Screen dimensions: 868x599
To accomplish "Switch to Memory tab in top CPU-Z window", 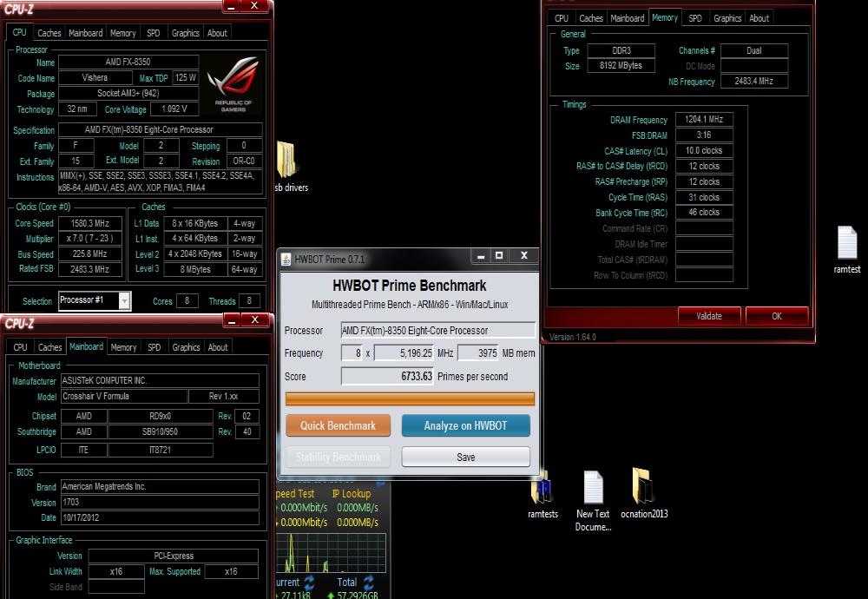I will [x=123, y=33].
